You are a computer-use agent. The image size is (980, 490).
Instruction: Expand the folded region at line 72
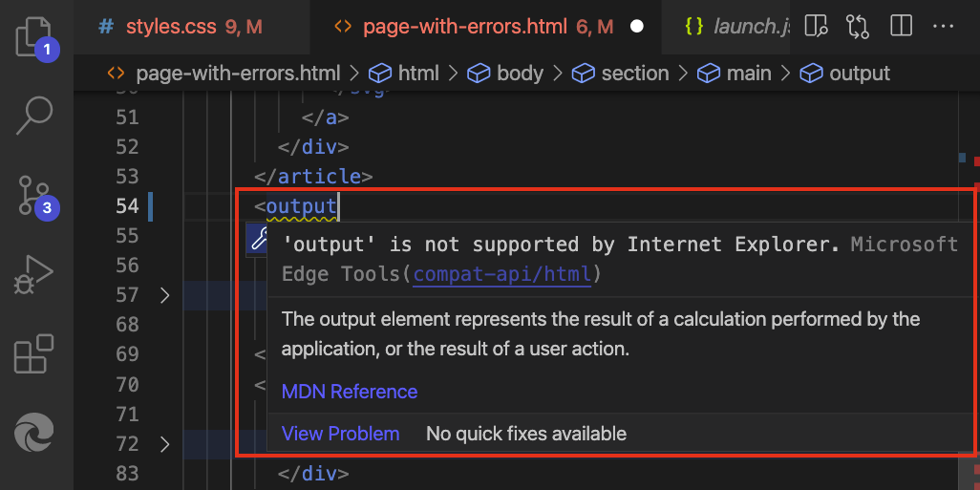pos(164,444)
